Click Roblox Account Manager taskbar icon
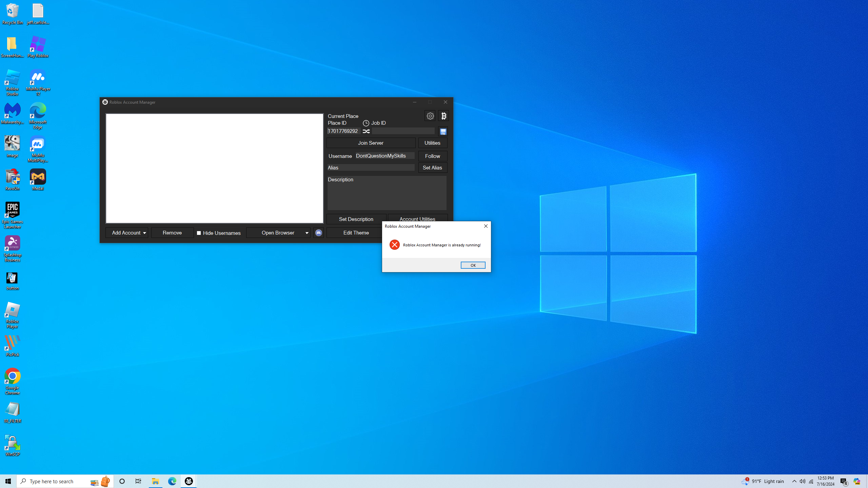 (x=189, y=481)
